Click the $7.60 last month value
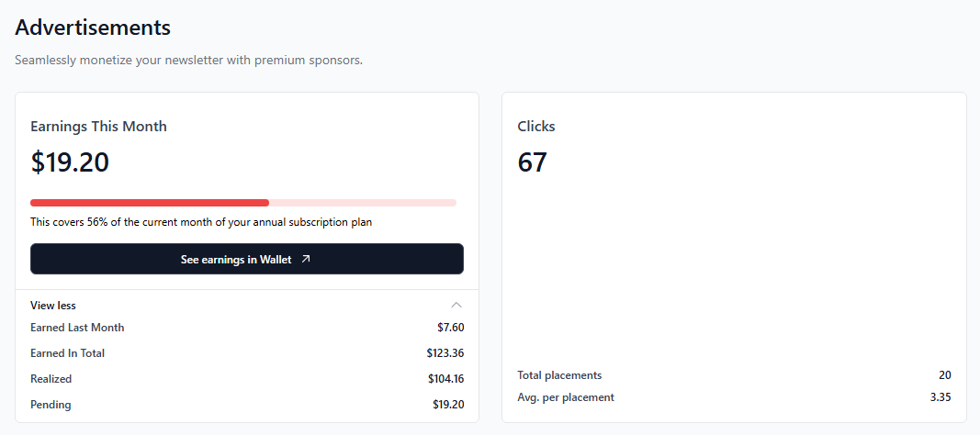The image size is (980, 435). point(450,328)
